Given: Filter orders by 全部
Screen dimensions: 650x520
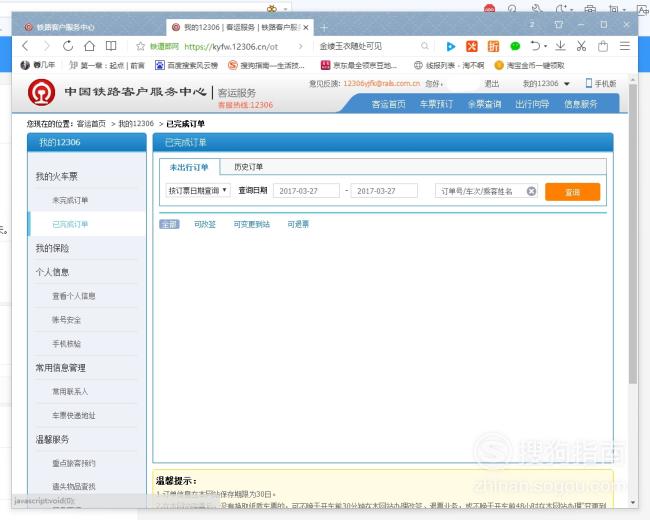Looking at the screenshot, I should point(169,224).
